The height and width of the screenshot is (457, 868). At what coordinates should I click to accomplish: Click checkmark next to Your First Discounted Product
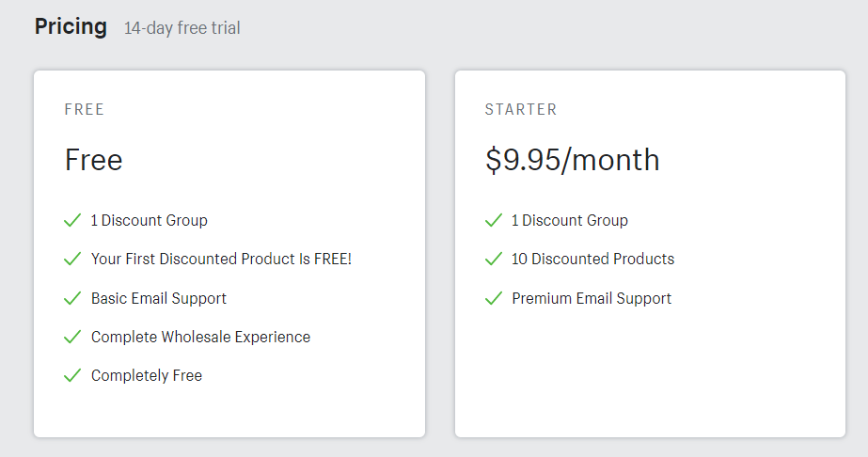[x=72, y=260]
